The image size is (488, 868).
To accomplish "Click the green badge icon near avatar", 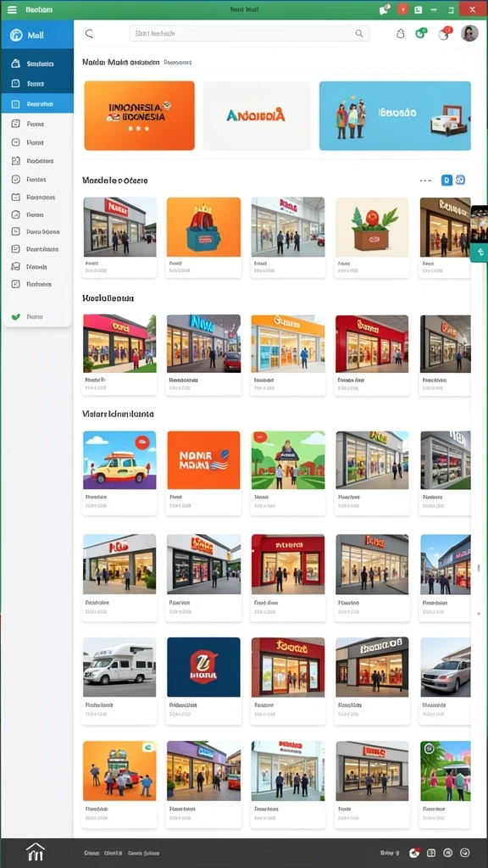I will click(421, 33).
